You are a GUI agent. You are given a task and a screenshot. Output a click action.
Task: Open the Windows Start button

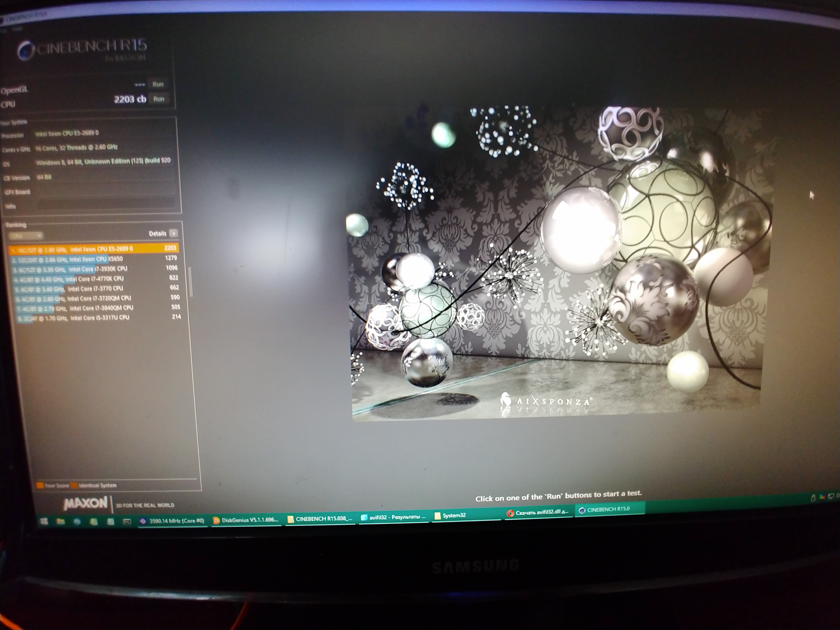point(44,522)
